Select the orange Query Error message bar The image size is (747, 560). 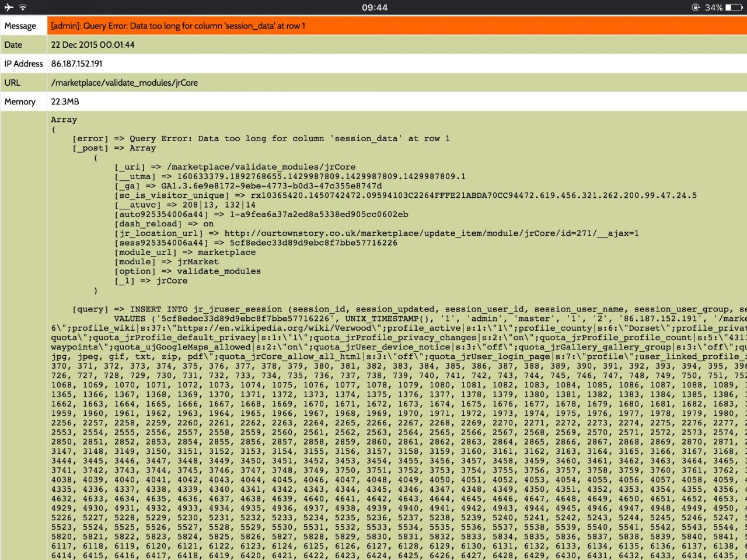point(397,26)
